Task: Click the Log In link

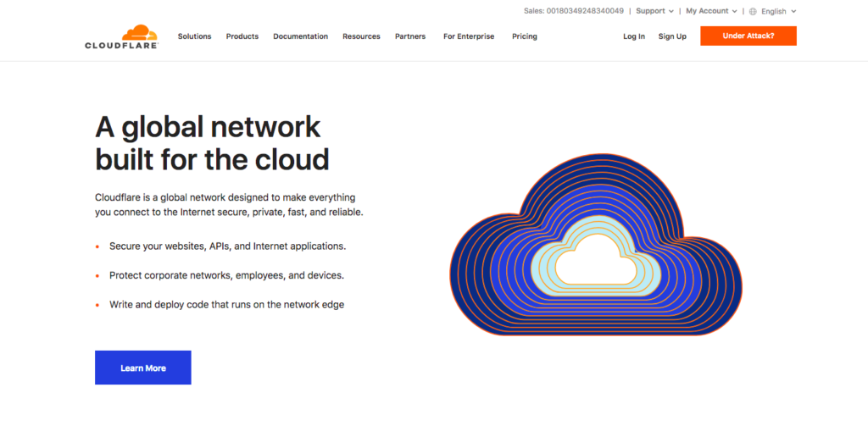Action: pyautogui.click(x=634, y=36)
